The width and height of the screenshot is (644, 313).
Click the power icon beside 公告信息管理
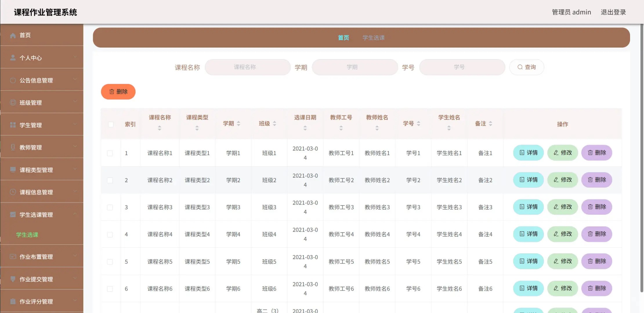coord(13,80)
